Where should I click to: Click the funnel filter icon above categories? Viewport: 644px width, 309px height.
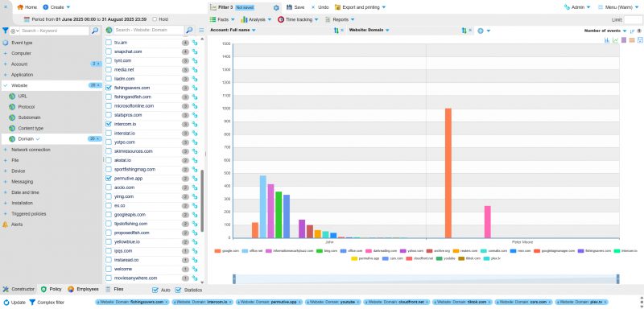click(6, 31)
